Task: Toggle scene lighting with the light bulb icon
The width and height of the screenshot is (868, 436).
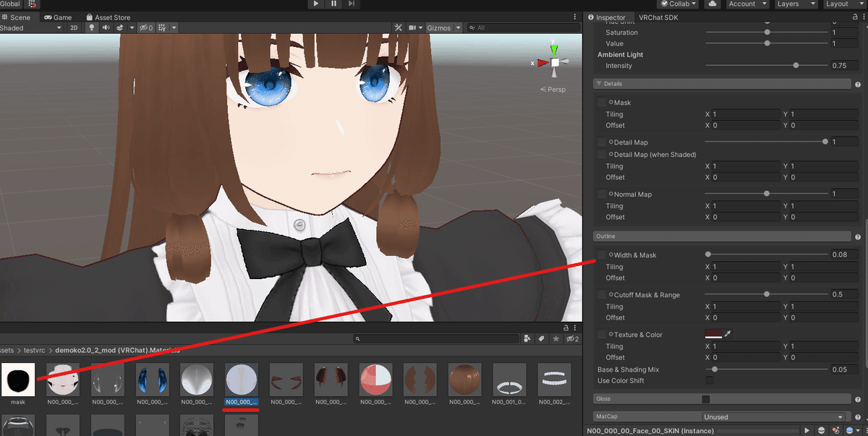Action: (91, 27)
